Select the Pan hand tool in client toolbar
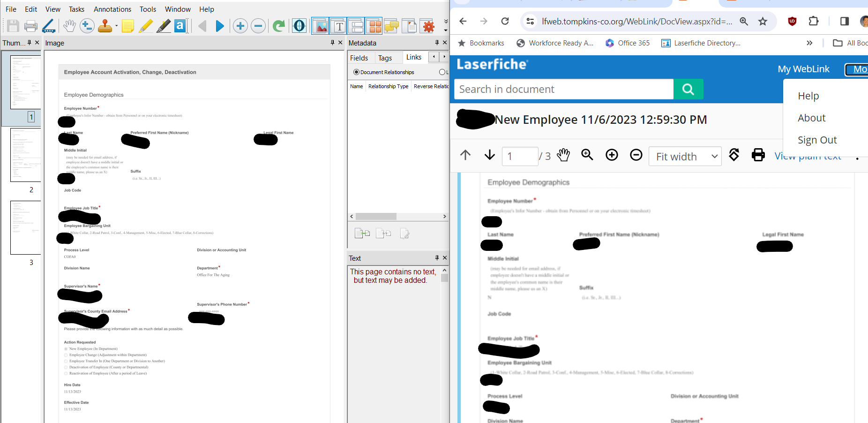 69,26
